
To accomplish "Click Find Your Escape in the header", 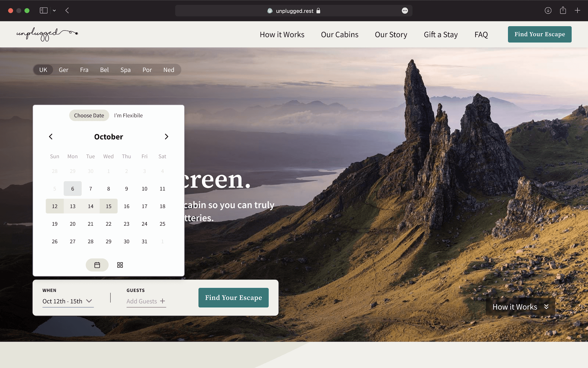I will (540, 34).
